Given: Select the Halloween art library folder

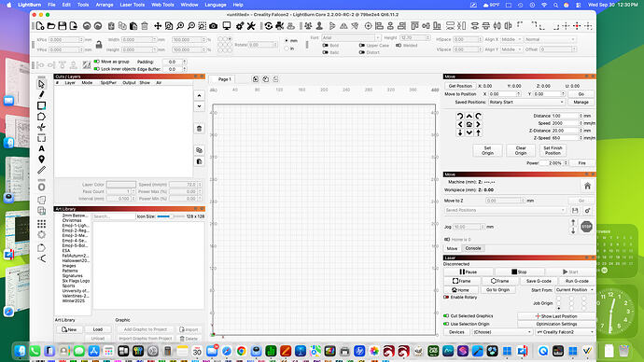Looking at the screenshot, I should (76, 260).
